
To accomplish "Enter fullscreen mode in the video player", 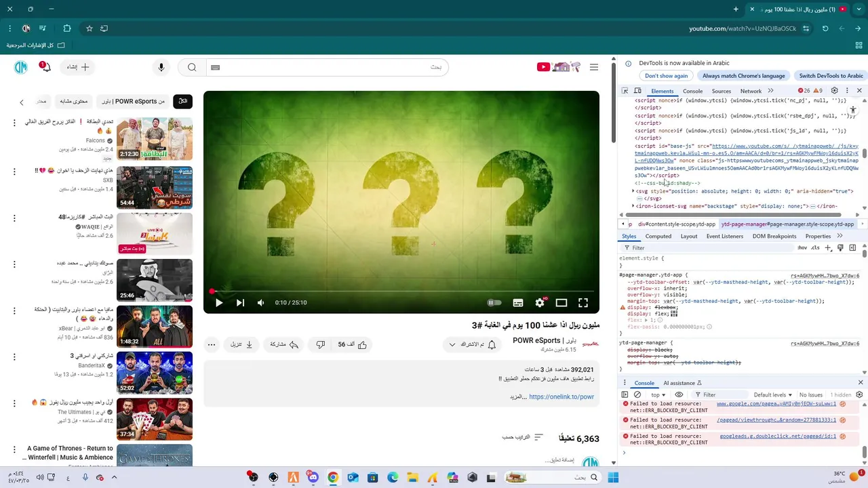I will click(583, 303).
